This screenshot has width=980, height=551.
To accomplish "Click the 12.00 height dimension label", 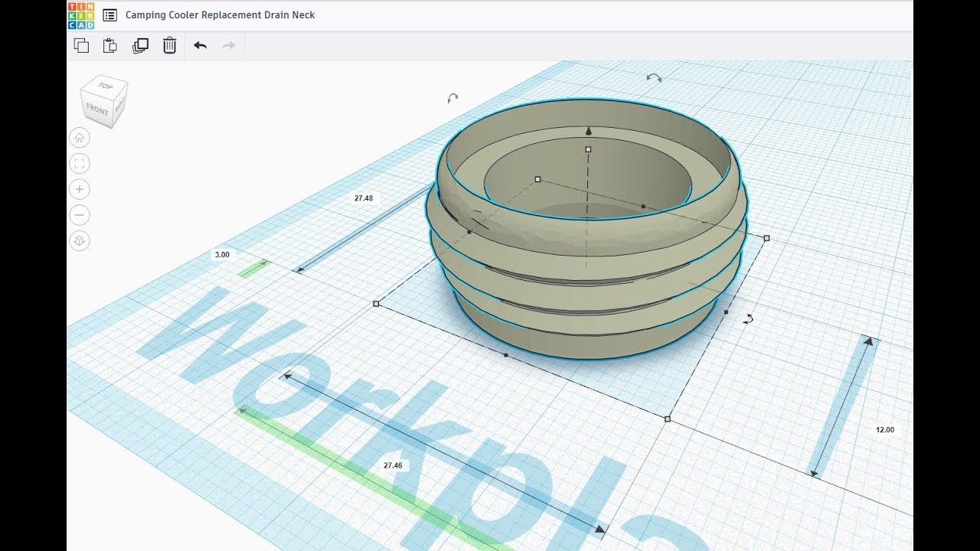I will click(x=885, y=430).
